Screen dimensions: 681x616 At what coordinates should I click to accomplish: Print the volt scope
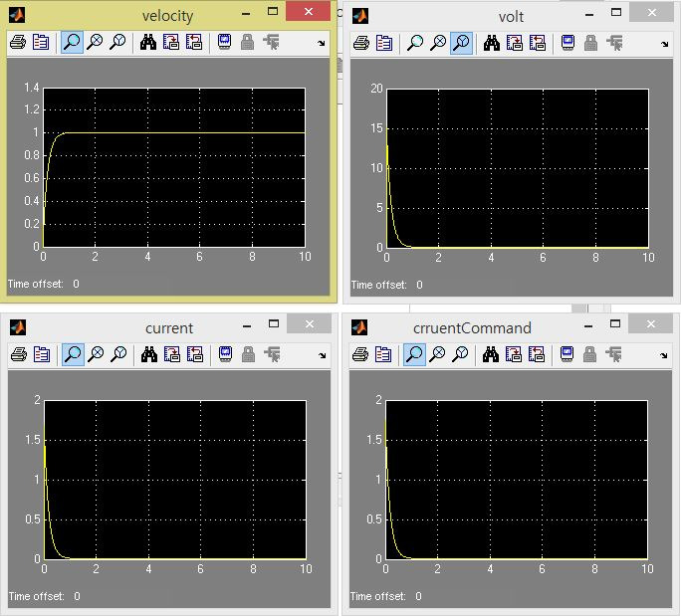pos(361,43)
